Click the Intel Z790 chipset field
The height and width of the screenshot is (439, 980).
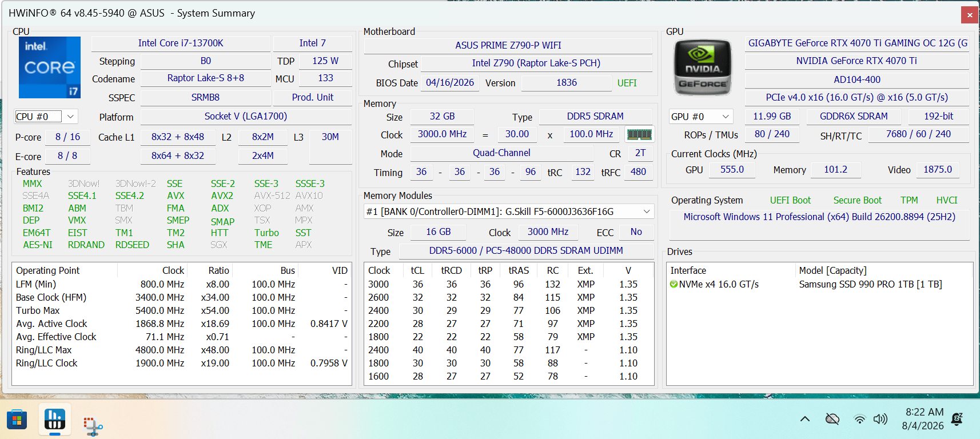click(x=536, y=63)
